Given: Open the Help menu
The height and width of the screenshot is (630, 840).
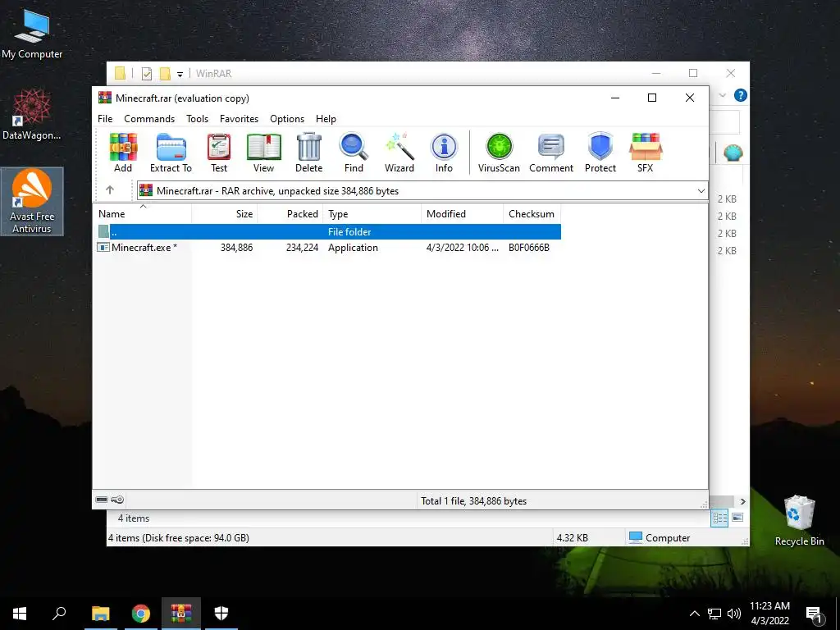Looking at the screenshot, I should [x=326, y=119].
